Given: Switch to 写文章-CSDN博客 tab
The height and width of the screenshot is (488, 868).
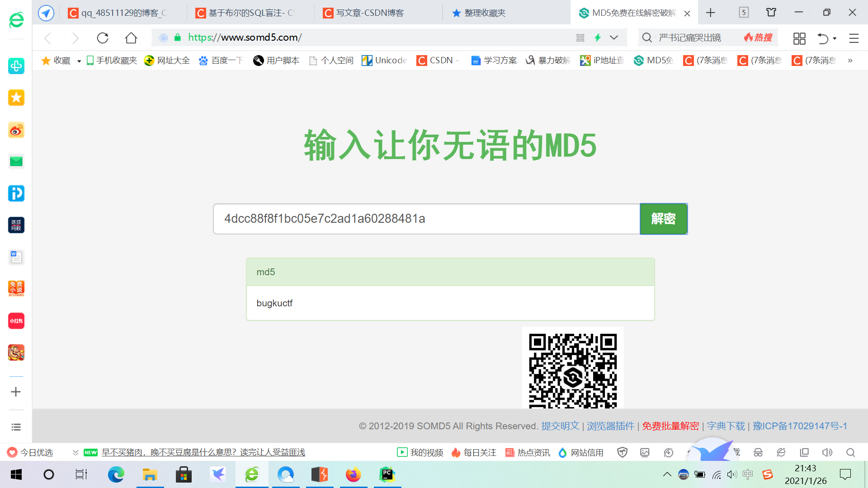Looking at the screenshot, I should pyautogui.click(x=369, y=13).
